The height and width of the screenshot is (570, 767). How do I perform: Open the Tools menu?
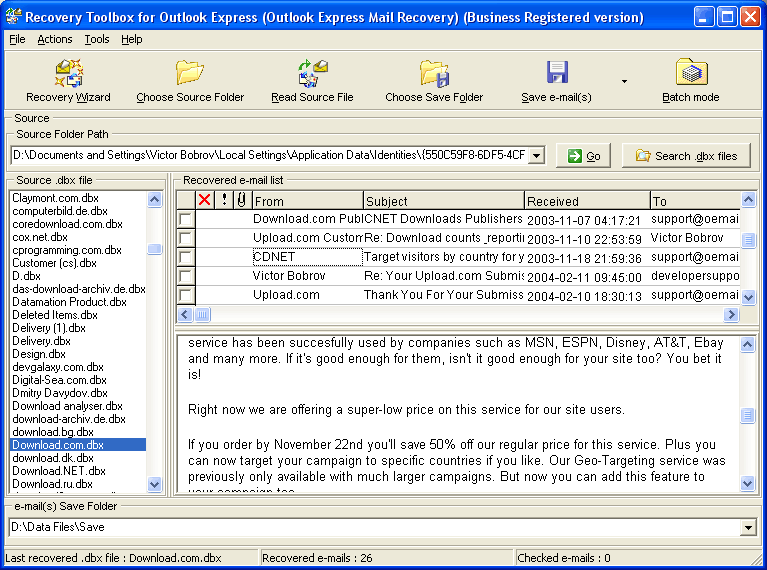point(97,39)
